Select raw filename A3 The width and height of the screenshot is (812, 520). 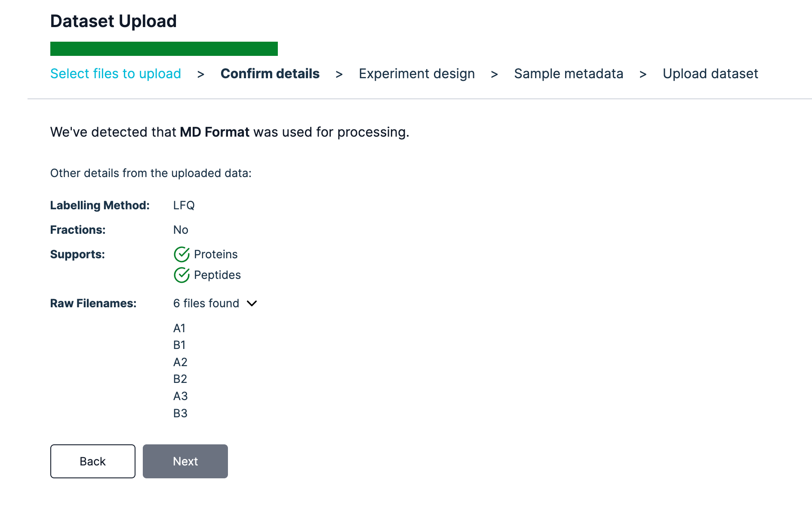tap(180, 396)
